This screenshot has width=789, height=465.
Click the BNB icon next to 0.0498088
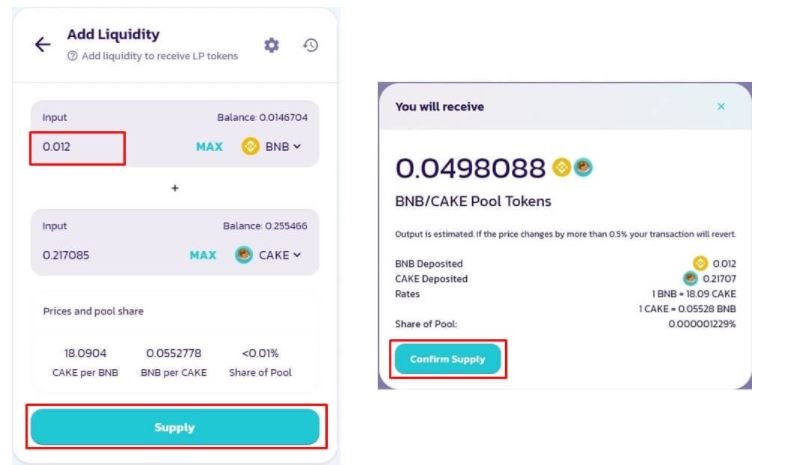(x=562, y=168)
